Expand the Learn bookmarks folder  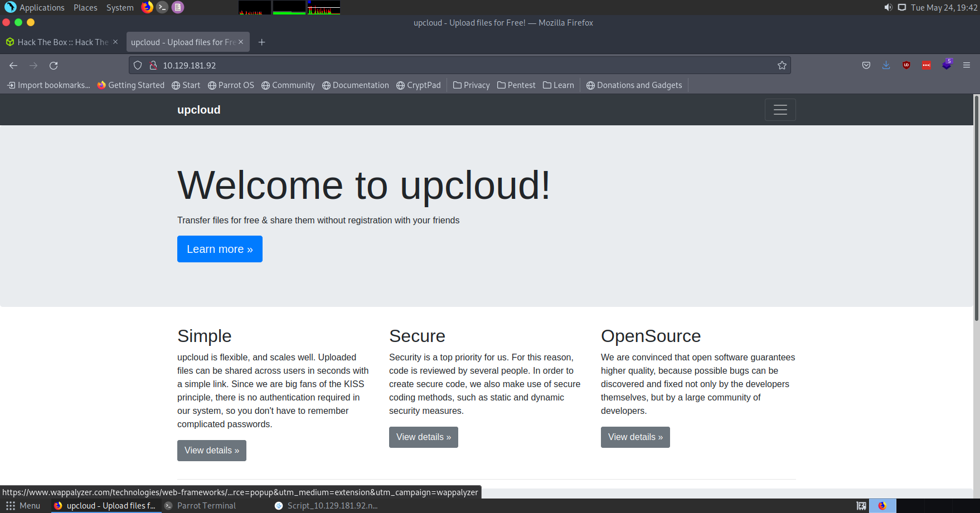pos(559,85)
